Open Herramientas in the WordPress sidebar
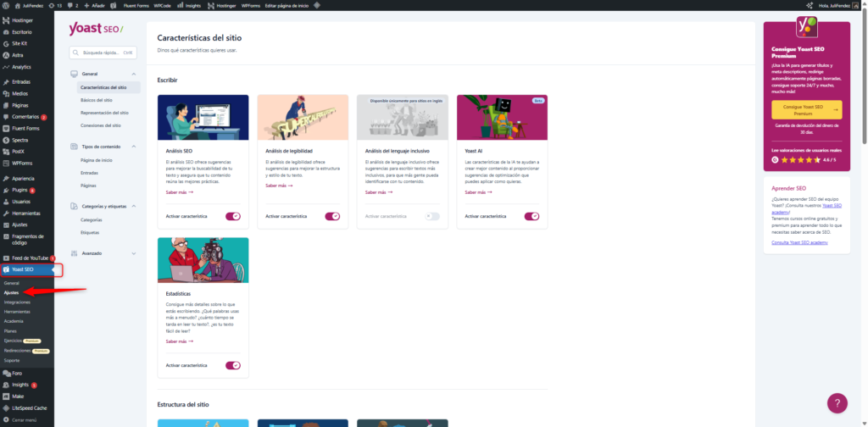This screenshot has height=427, width=868. [x=27, y=213]
